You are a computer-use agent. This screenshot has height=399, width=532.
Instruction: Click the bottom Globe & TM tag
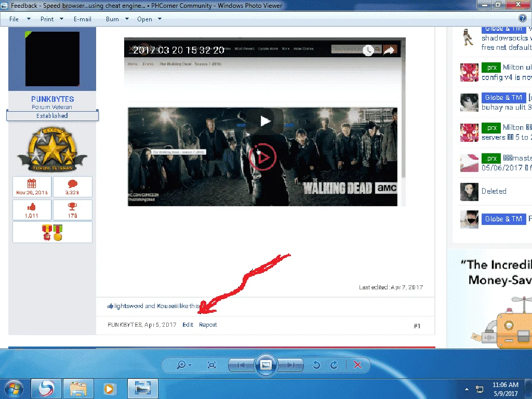[x=503, y=219]
